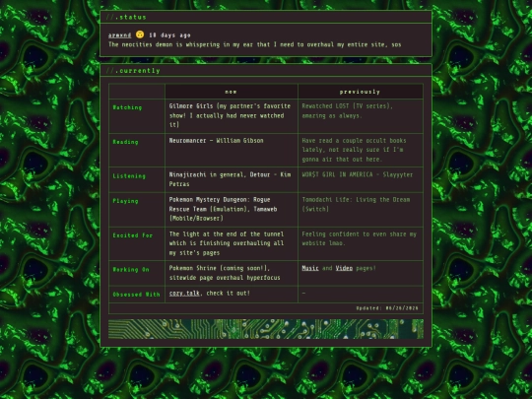
Task: Click the 'Pokemon Mystery Dungeon' playing cell
Action: tap(232, 209)
